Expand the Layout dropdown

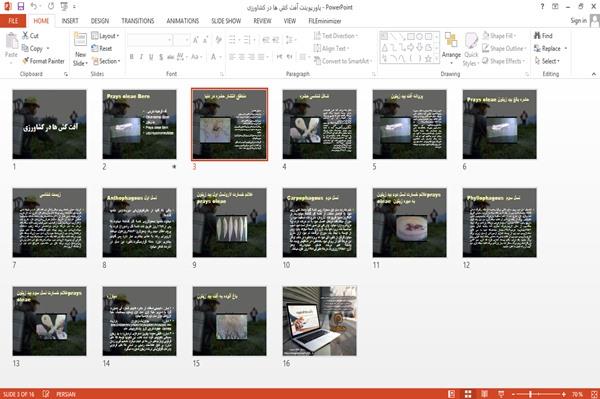pyautogui.click(x=105, y=36)
